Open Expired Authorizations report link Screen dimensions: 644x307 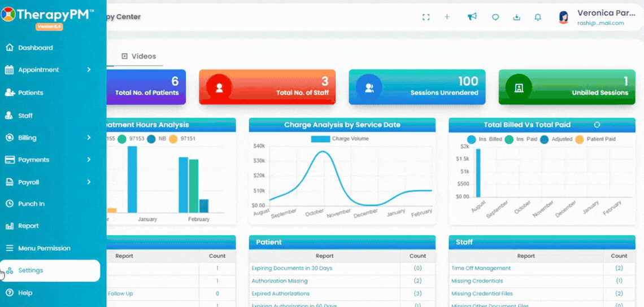coord(280,293)
